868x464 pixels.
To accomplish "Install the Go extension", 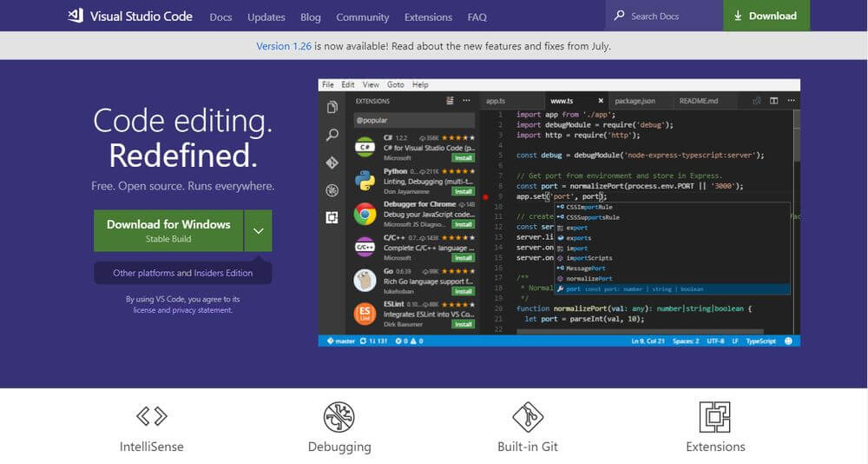I will coord(464,291).
